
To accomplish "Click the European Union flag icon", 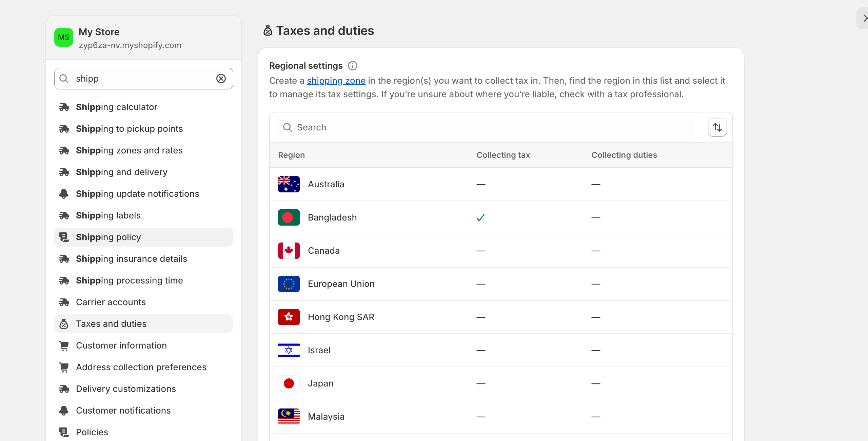I will [289, 284].
